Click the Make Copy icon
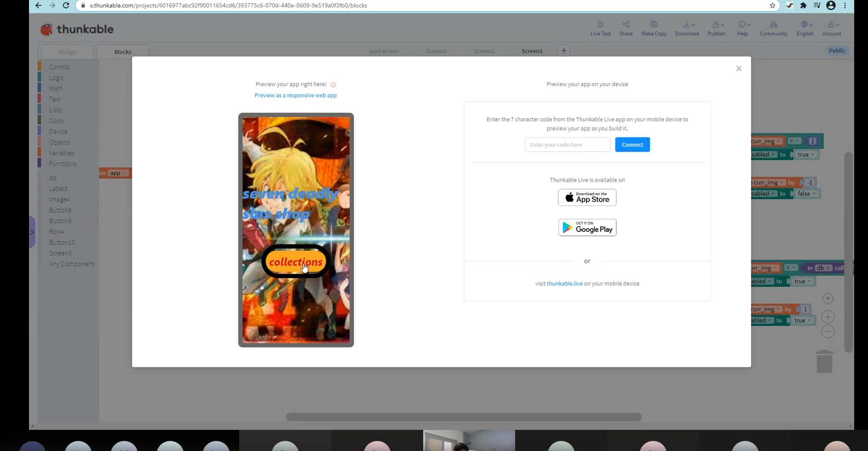The image size is (868, 451). click(x=654, y=24)
